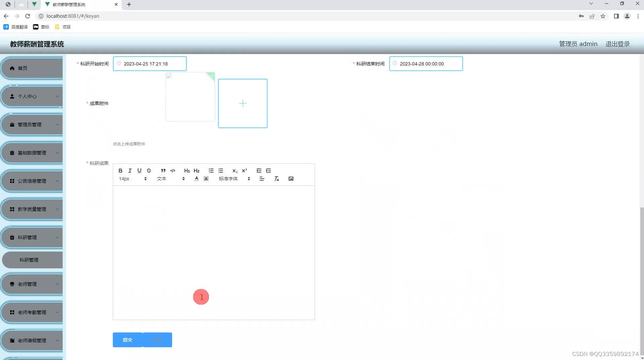Open the 项目 bookmarks folder
Image resolution: width=644 pixels, height=360 pixels.
pos(63,27)
